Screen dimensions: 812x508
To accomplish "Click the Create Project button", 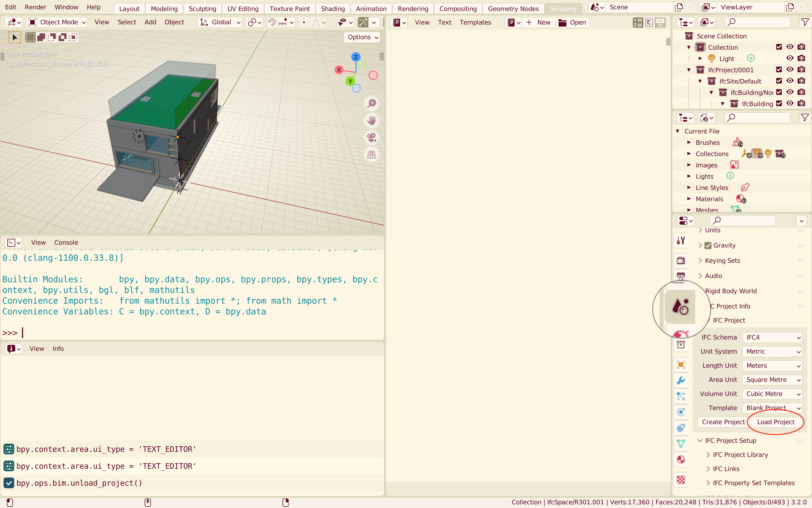I will pyautogui.click(x=723, y=422).
